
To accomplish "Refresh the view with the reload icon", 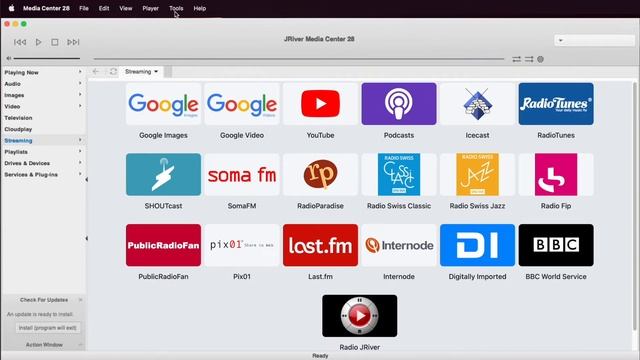I will click(113, 71).
